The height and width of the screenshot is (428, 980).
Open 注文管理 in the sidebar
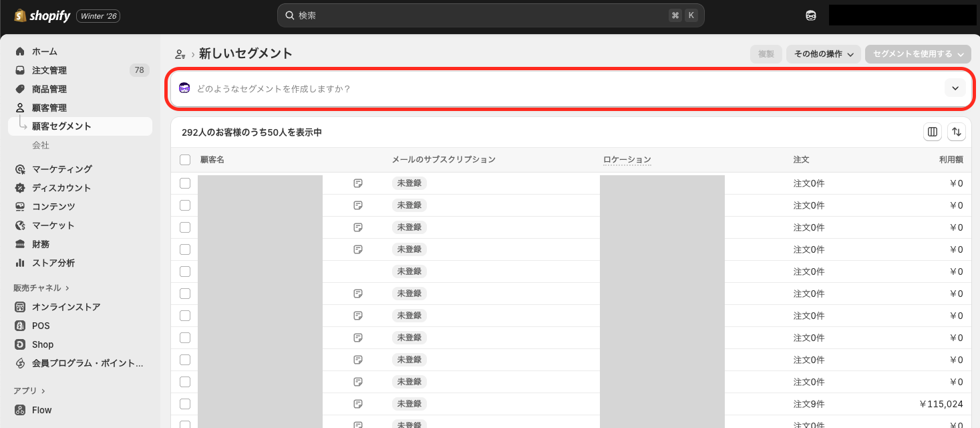click(49, 70)
